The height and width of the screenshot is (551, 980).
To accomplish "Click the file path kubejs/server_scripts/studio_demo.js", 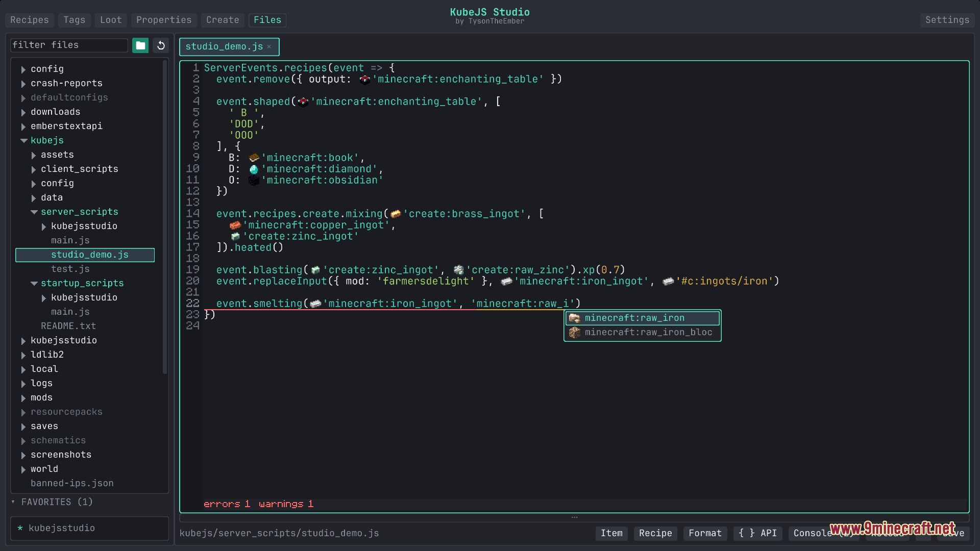I will pyautogui.click(x=279, y=533).
